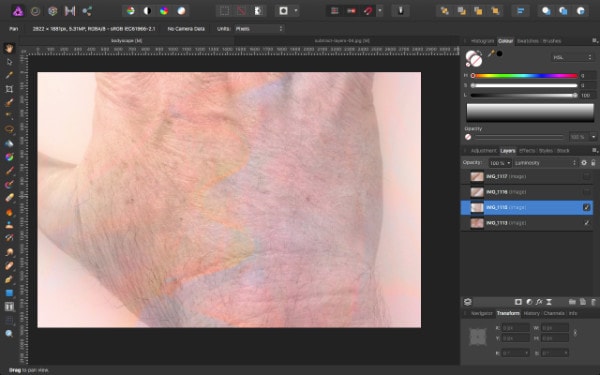Open the Histogram panel tab
The height and width of the screenshot is (375, 600).
483,41
